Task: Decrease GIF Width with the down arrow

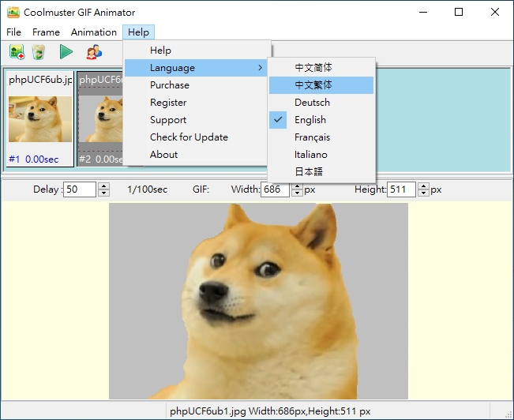Action: (x=297, y=193)
